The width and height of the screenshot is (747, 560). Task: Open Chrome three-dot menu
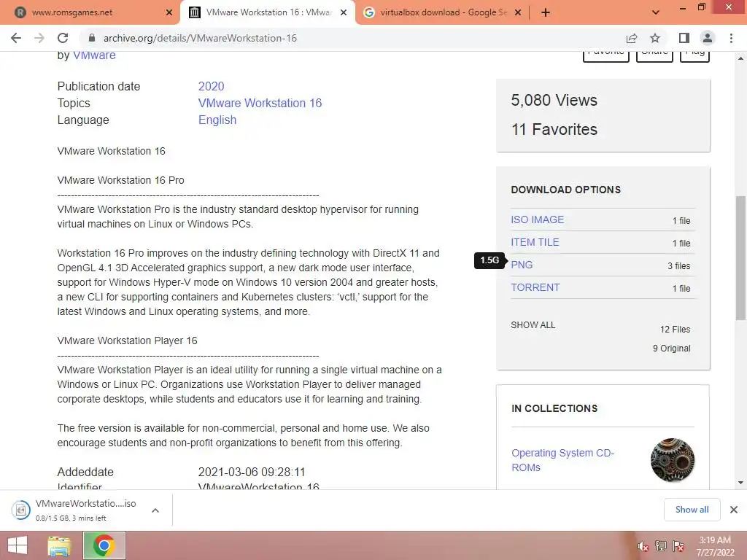(x=731, y=38)
